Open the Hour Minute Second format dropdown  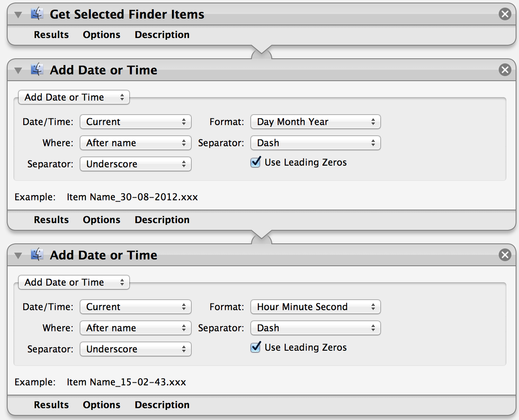tap(316, 307)
